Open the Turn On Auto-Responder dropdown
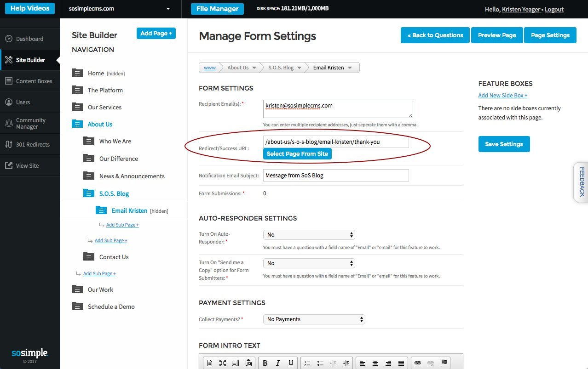 point(309,235)
